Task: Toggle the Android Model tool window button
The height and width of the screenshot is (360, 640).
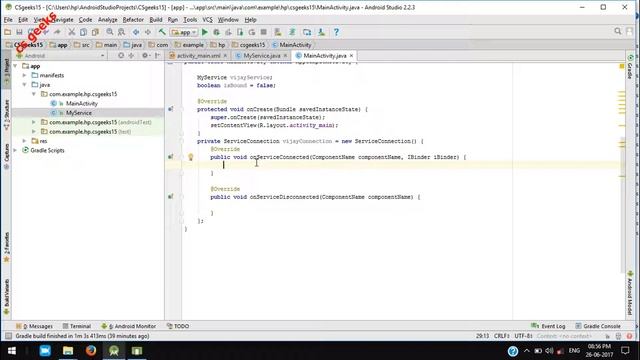Action: [x=630, y=293]
